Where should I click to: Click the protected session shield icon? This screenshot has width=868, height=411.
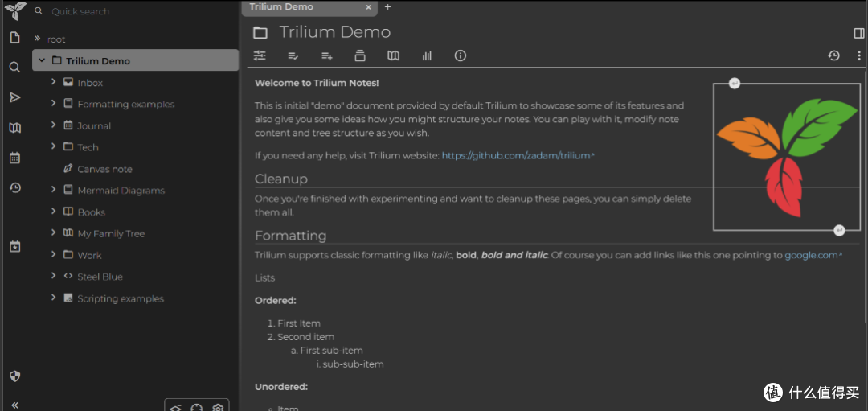pyautogui.click(x=15, y=376)
